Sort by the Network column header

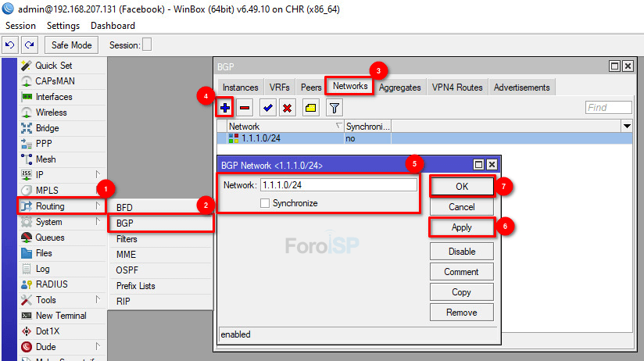point(286,126)
